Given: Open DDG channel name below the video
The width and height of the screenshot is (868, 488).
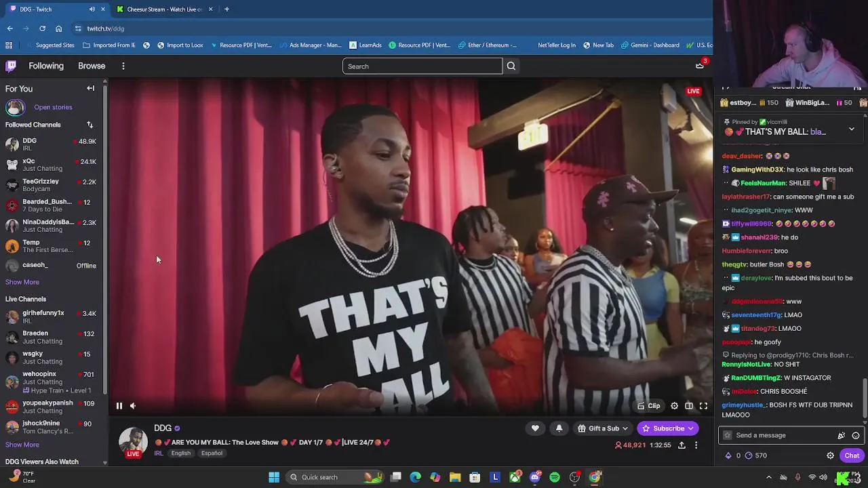Looking at the screenshot, I should pos(163,428).
